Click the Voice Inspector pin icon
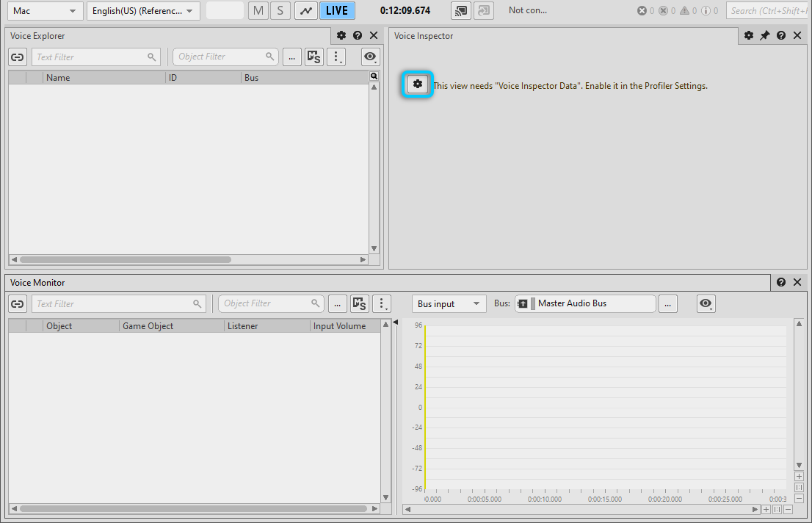The image size is (812, 523). point(764,36)
